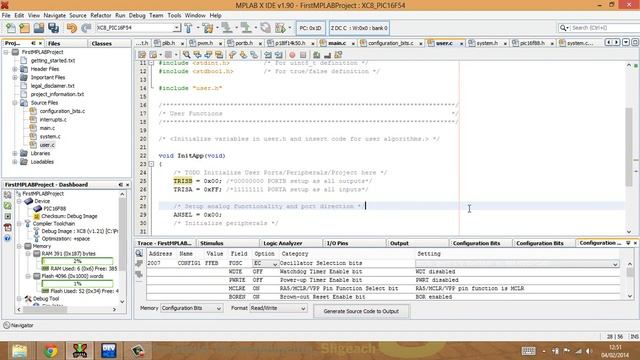Screen dimensions: 640x360
Task: Click the Redo toolbar icon
Action: [x=86, y=28]
